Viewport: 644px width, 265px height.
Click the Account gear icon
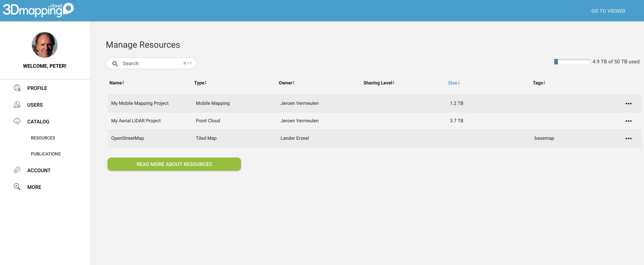[x=17, y=170]
